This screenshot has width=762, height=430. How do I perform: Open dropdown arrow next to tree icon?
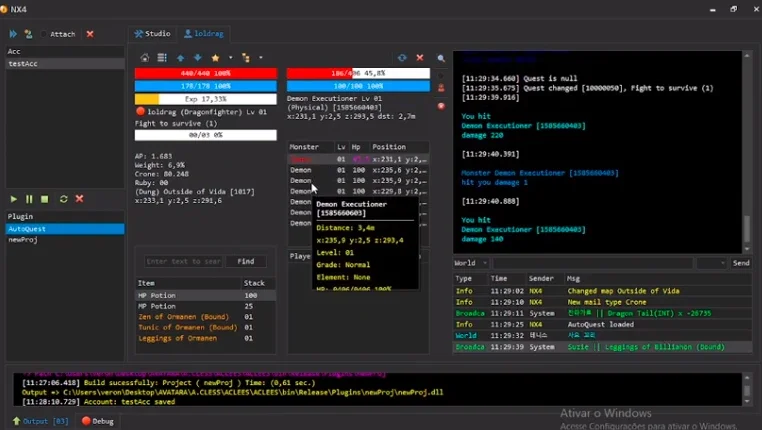point(260,58)
